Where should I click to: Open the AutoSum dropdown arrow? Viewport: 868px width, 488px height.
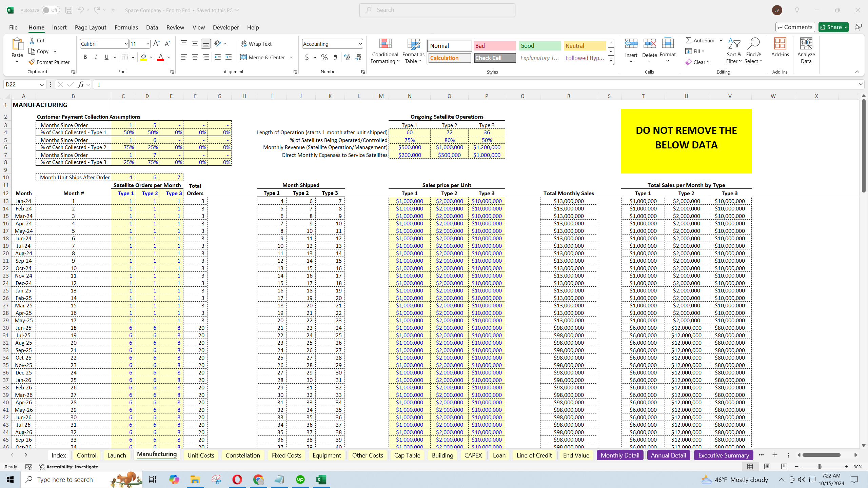[x=721, y=40]
